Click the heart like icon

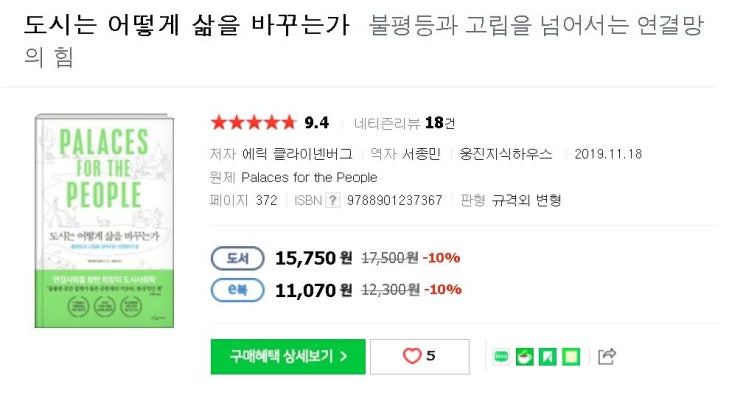click(412, 356)
